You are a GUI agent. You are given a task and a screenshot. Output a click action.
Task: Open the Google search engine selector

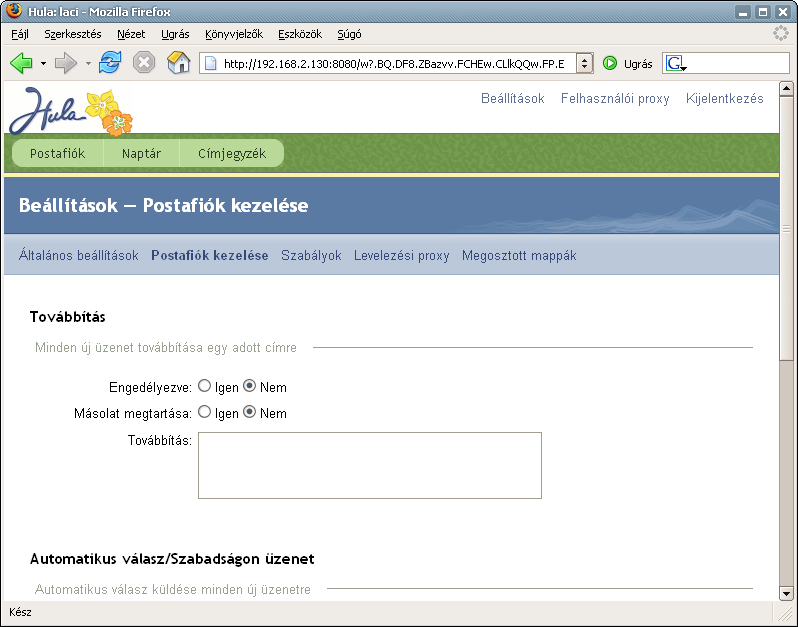pos(676,64)
